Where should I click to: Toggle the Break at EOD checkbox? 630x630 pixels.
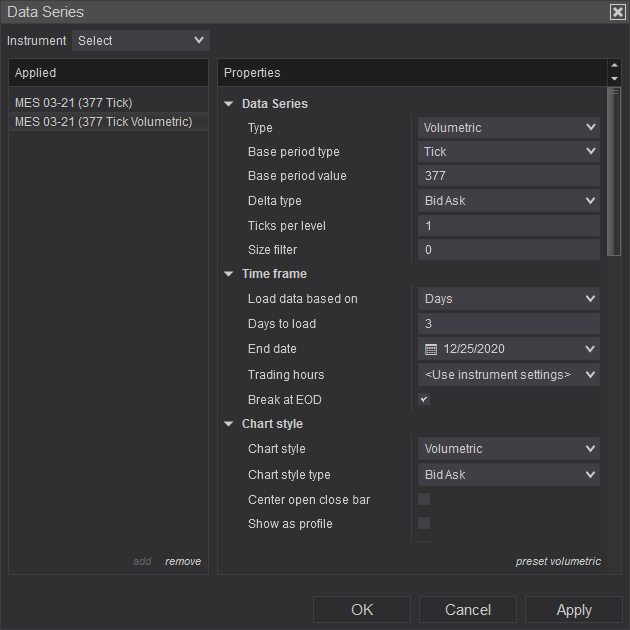click(424, 399)
